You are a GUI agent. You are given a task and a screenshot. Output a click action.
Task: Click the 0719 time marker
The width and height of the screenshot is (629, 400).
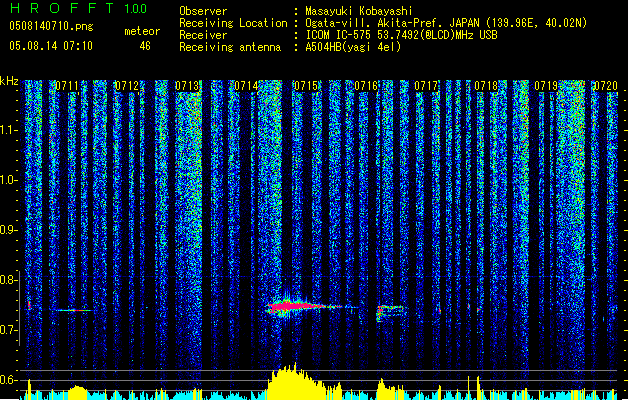point(546,86)
